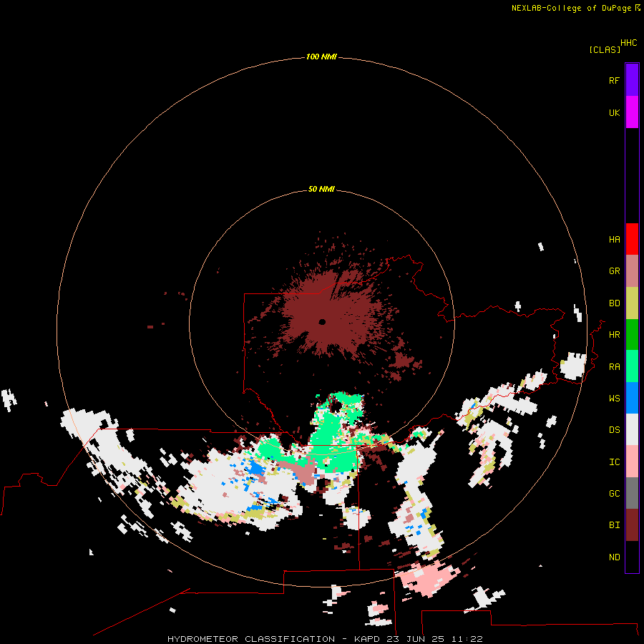Click the BI brown legend swatch
Screen dimensions: 644x644
[x=632, y=525]
